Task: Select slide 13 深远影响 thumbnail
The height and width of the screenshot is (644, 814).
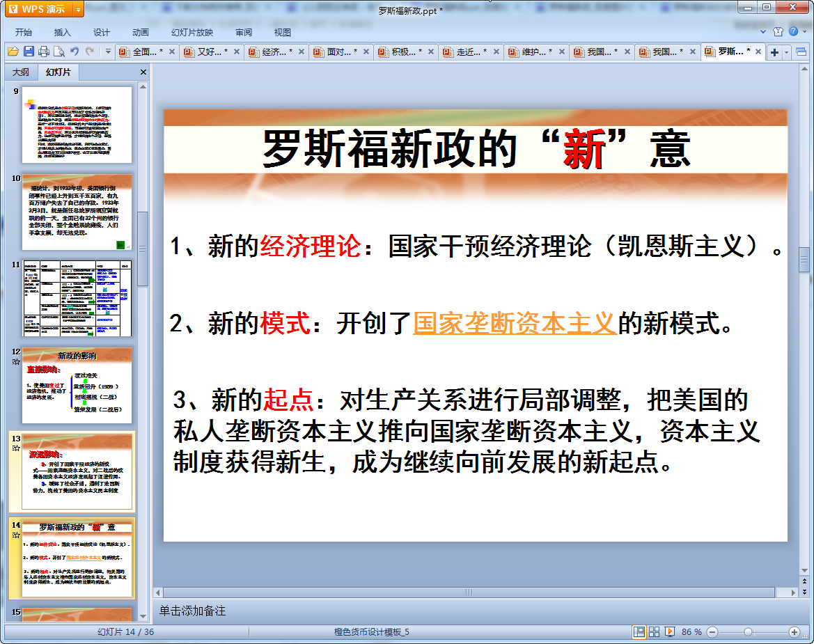Action: point(77,472)
